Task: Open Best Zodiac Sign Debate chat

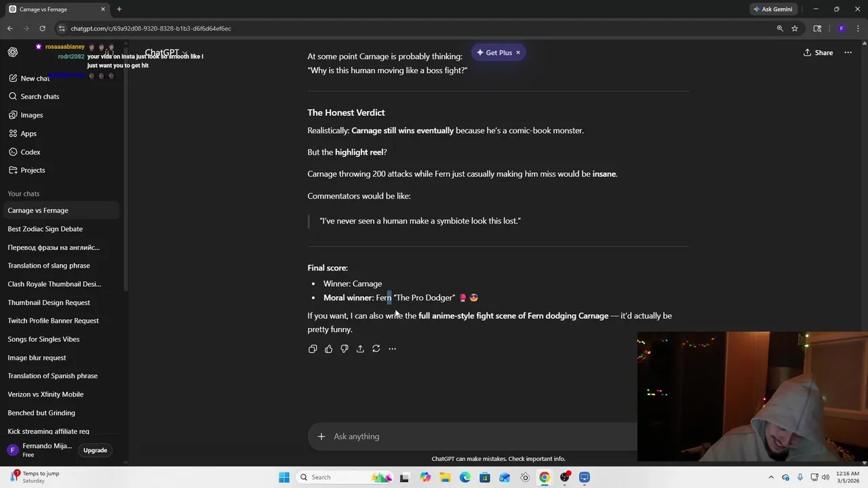Action: coord(60,229)
